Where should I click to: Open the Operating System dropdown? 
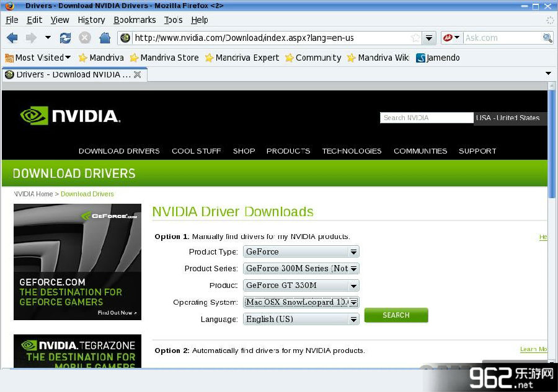(x=301, y=302)
